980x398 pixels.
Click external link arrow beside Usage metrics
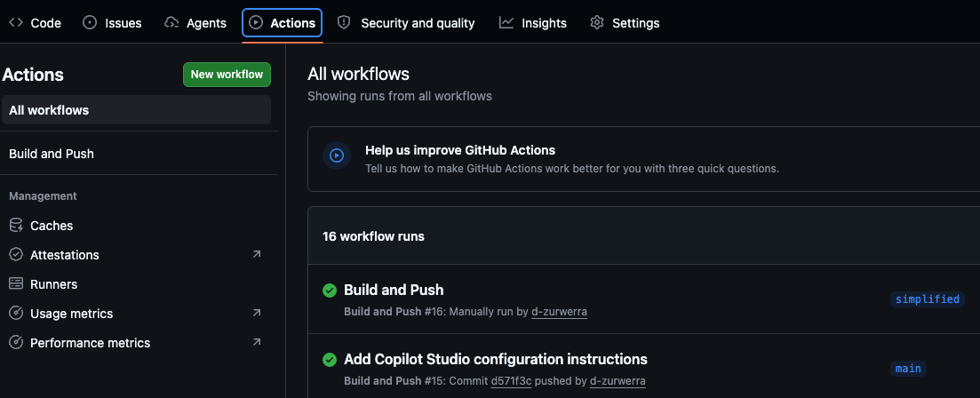click(256, 313)
